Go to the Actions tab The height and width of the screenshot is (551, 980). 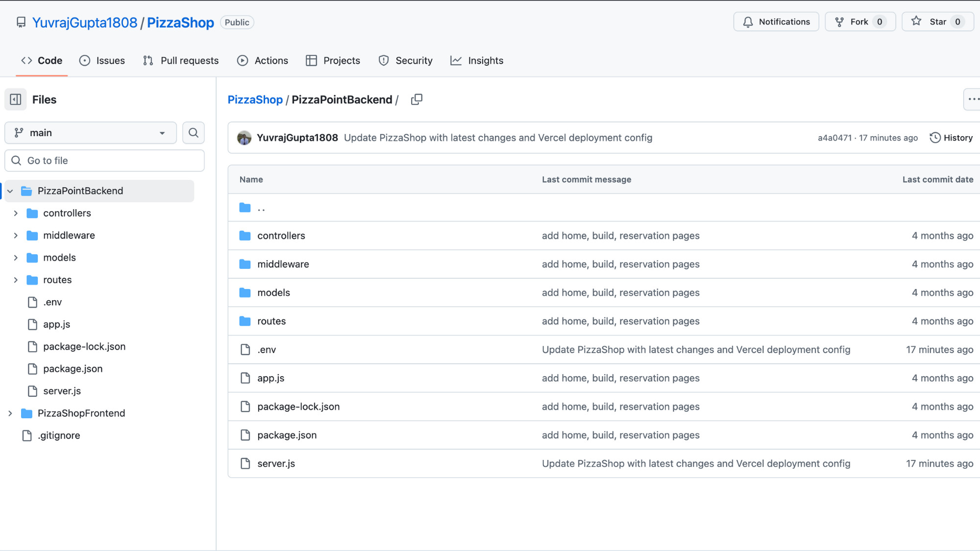point(263,61)
